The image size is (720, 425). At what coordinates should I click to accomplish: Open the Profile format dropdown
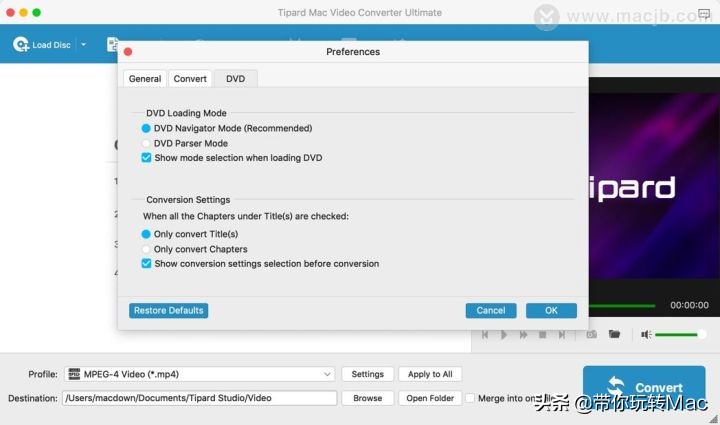pos(327,374)
